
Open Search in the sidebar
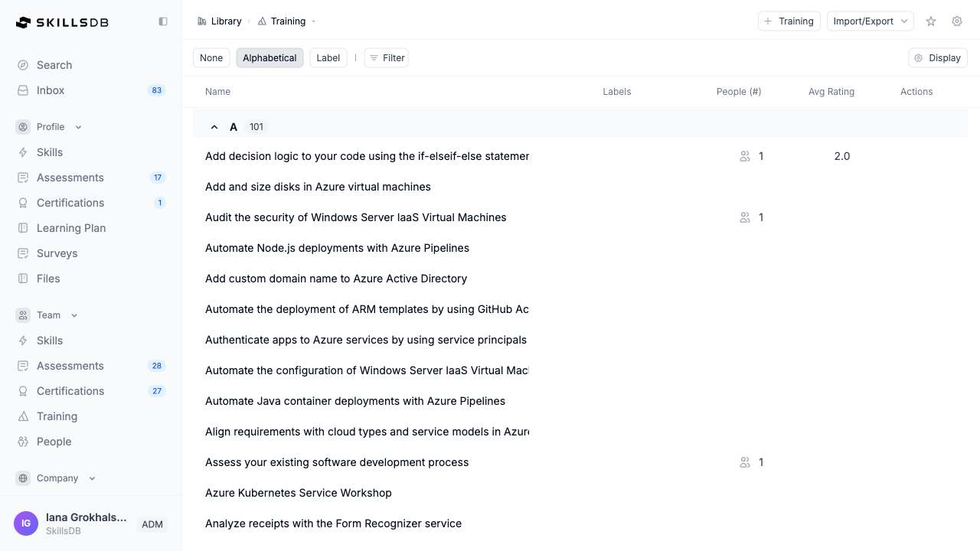tap(54, 65)
